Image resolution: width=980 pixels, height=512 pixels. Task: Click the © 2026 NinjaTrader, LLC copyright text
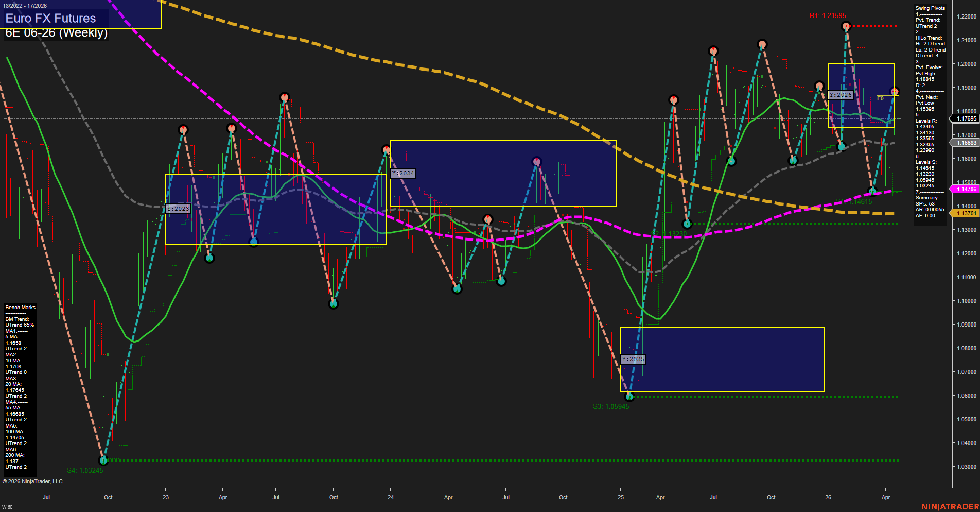tap(32, 481)
